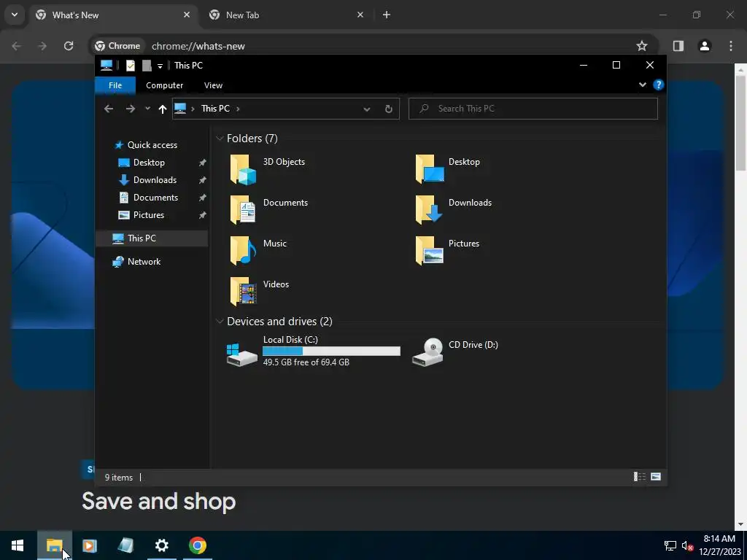Open Chrome tab search dropdown

pyautogui.click(x=15, y=15)
